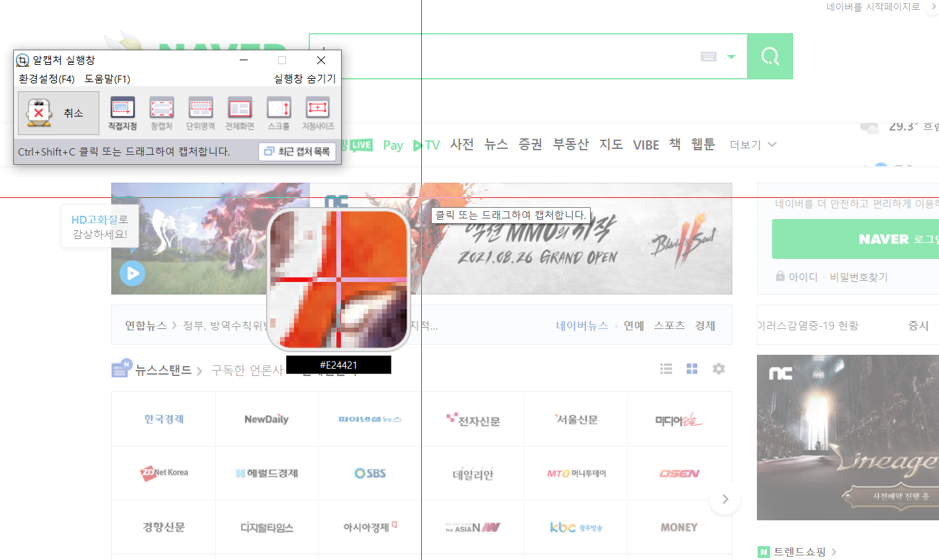Select the 창캡처 window capture icon

click(x=162, y=113)
